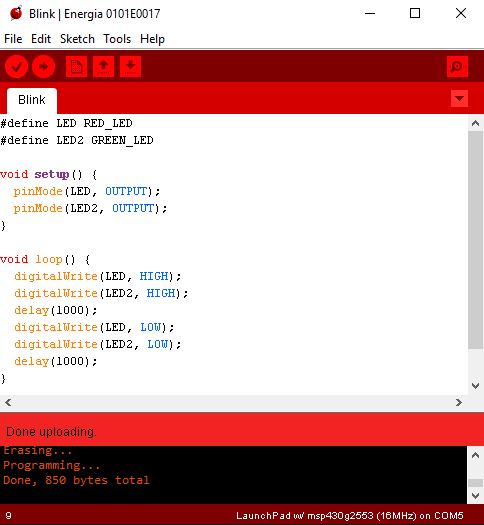Click editor vertical scrollbar down arrow

tap(475, 386)
